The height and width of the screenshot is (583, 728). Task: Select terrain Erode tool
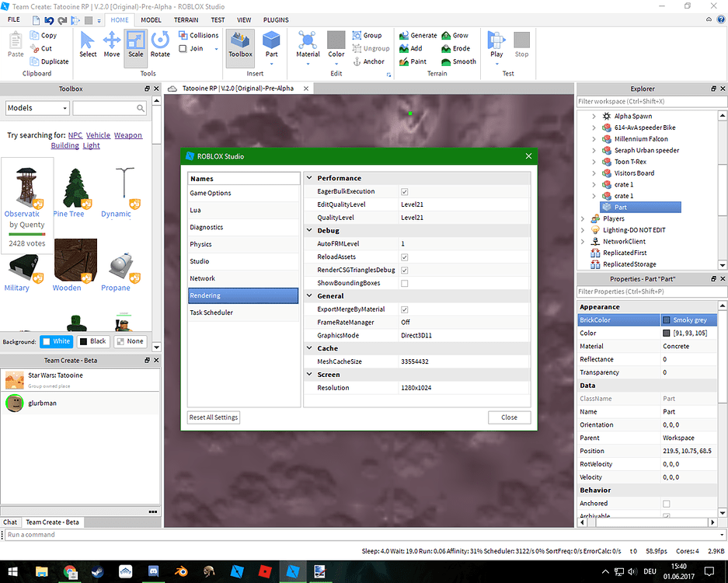(x=456, y=48)
